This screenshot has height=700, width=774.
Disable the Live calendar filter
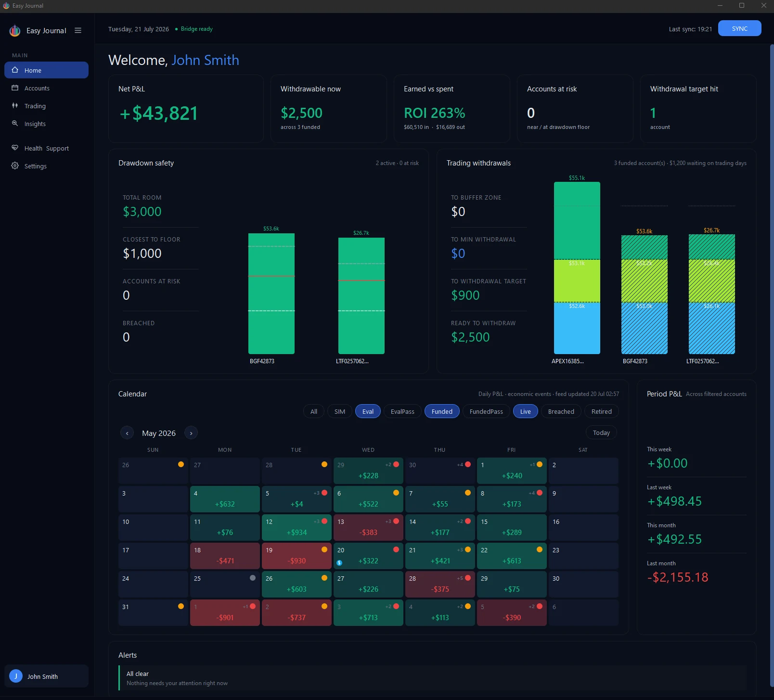click(x=526, y=411)
